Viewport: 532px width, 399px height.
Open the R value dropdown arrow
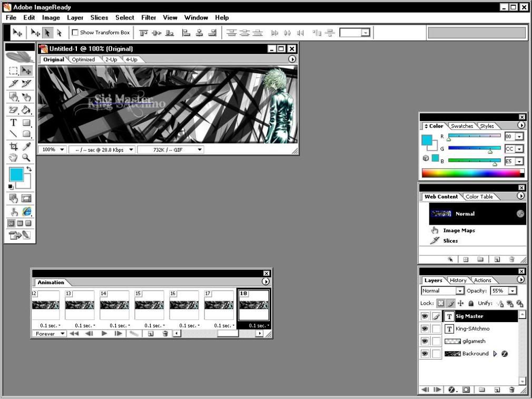519,137
